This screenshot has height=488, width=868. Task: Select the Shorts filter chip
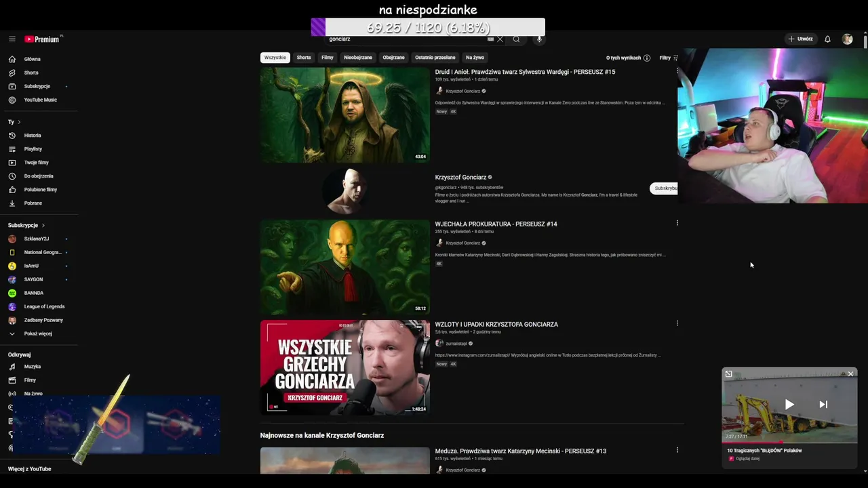tap(304, 58)
